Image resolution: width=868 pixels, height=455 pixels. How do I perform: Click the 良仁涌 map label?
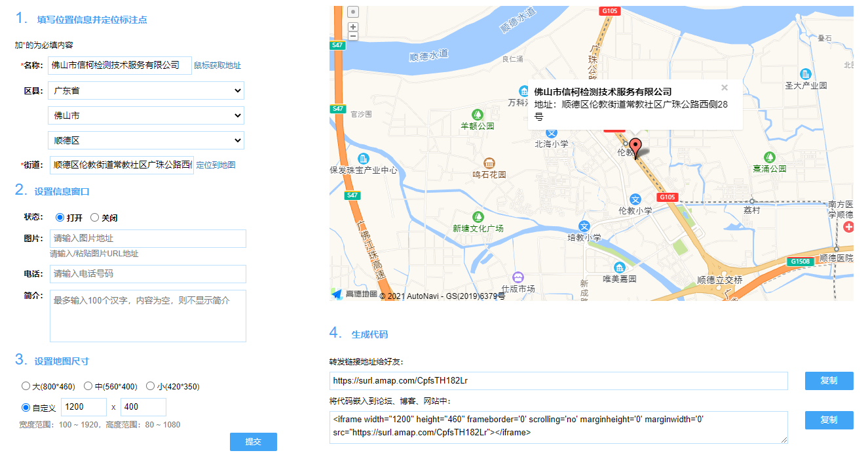[x=513, y=59]
